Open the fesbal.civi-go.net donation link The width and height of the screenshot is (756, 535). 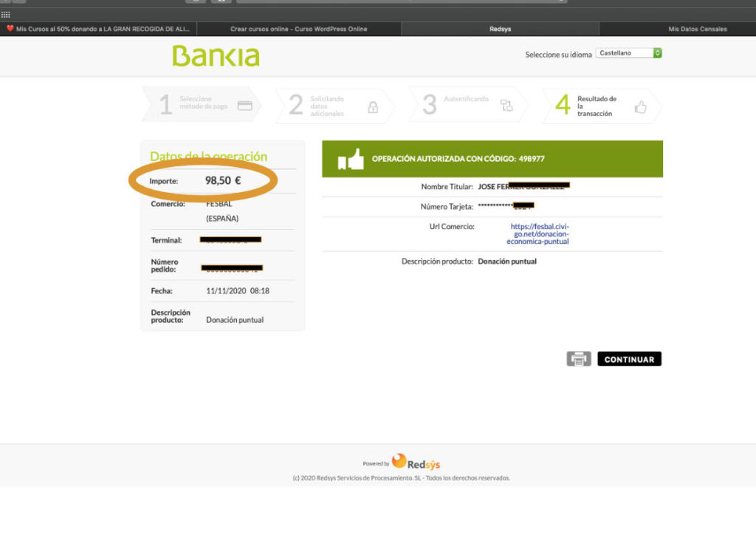tap(540, 234)
